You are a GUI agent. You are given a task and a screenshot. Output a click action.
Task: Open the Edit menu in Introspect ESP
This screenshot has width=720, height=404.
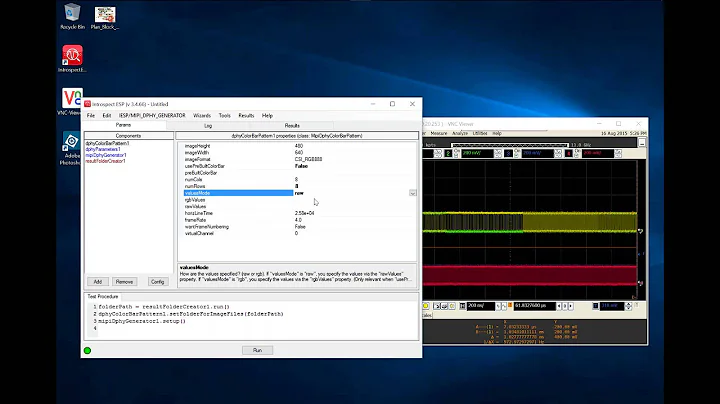[x=107, y=116]
